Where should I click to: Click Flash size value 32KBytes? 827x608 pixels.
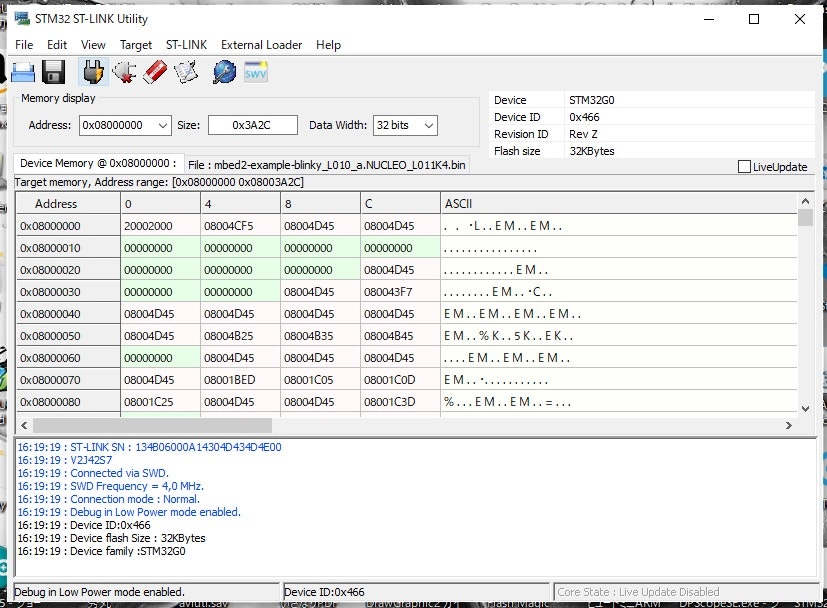click(592, 151)
